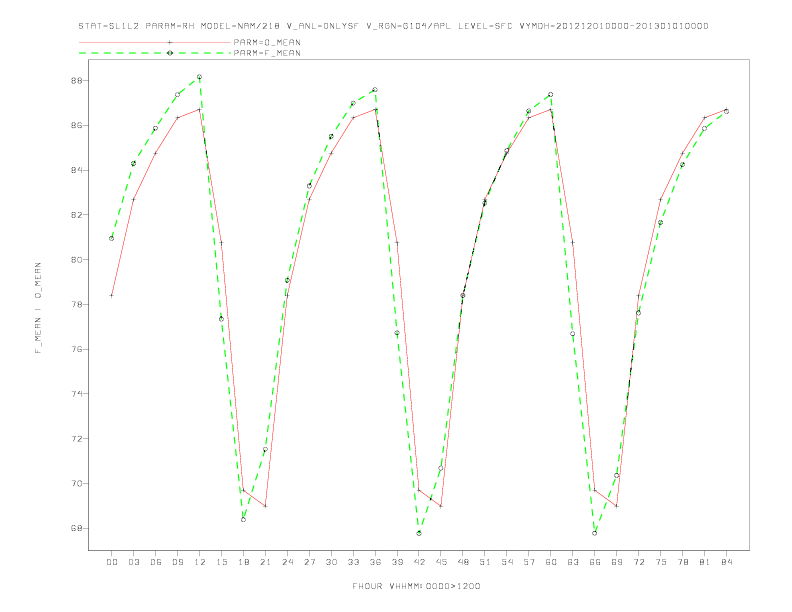Image resolution: width=792 pixels, height=612 pixels.
Task: Click the vertical axis title F_MEAN | O_MEAN
Action: click(x=38, y=308)
